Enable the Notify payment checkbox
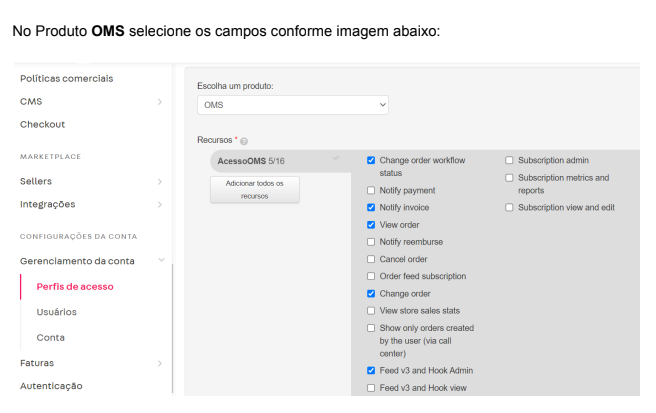The image size is (656, 413). tap(372, 190)
